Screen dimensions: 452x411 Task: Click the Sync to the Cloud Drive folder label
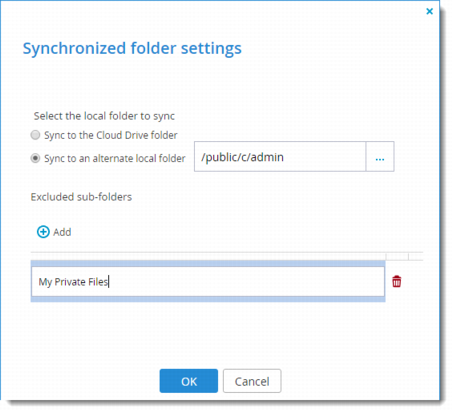pos(111,135)
